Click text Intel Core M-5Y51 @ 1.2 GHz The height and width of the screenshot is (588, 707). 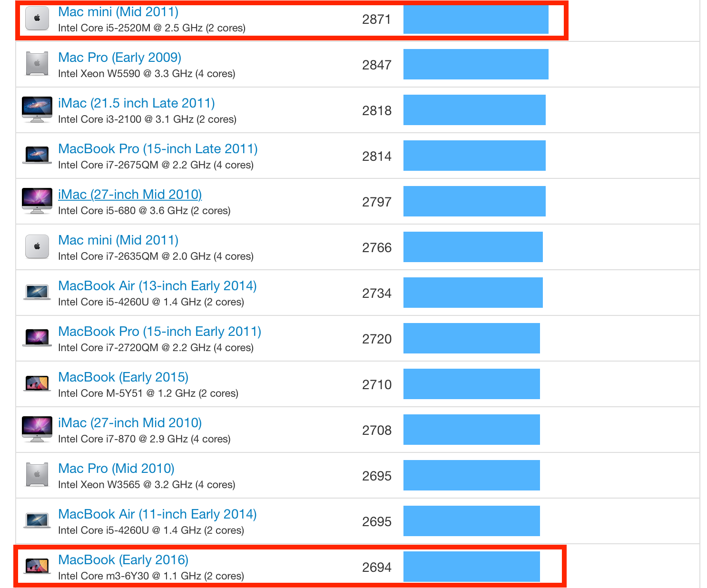(127, 393)
